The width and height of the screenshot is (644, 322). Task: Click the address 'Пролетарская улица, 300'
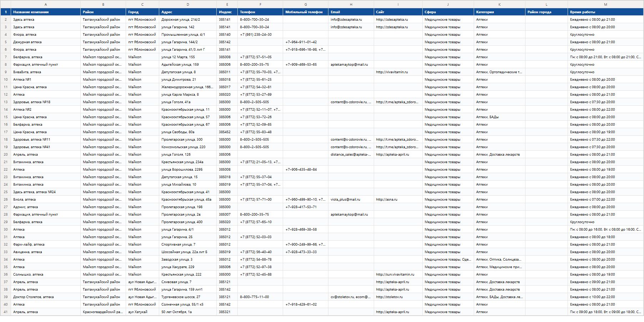[x=188, y=139]
